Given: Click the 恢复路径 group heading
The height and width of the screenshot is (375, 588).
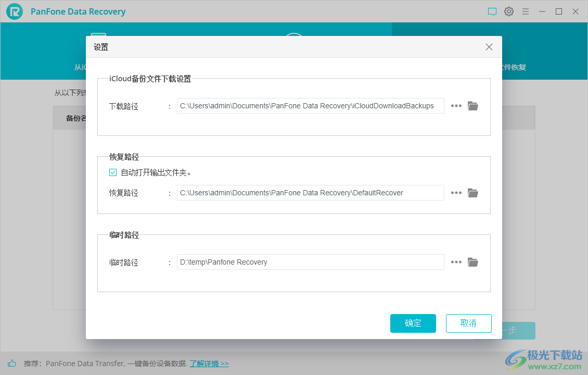Looking at the screenshot, I should pyautogui.click(x=124, y=157).
